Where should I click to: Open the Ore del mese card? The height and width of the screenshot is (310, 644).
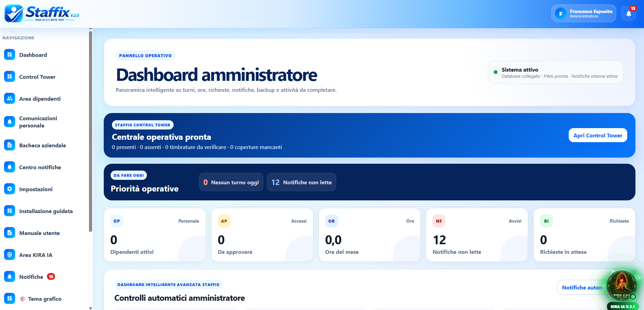click(x=369, y=235)
